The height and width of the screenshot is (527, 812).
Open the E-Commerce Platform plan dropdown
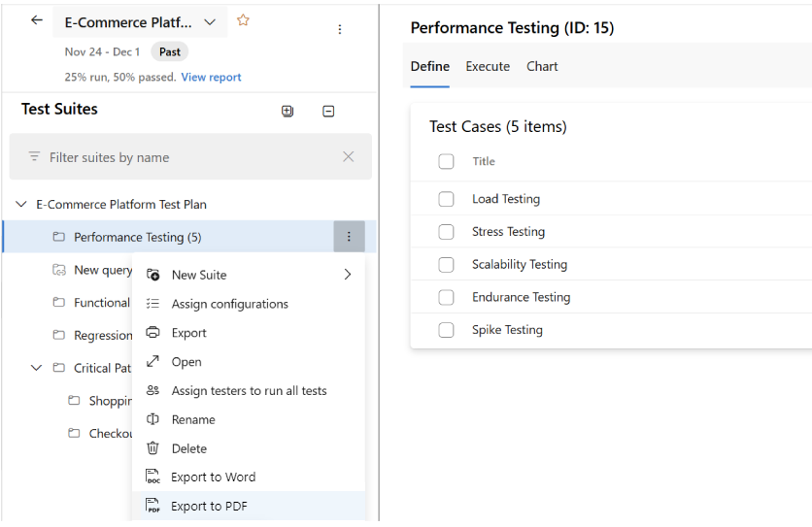210,21
